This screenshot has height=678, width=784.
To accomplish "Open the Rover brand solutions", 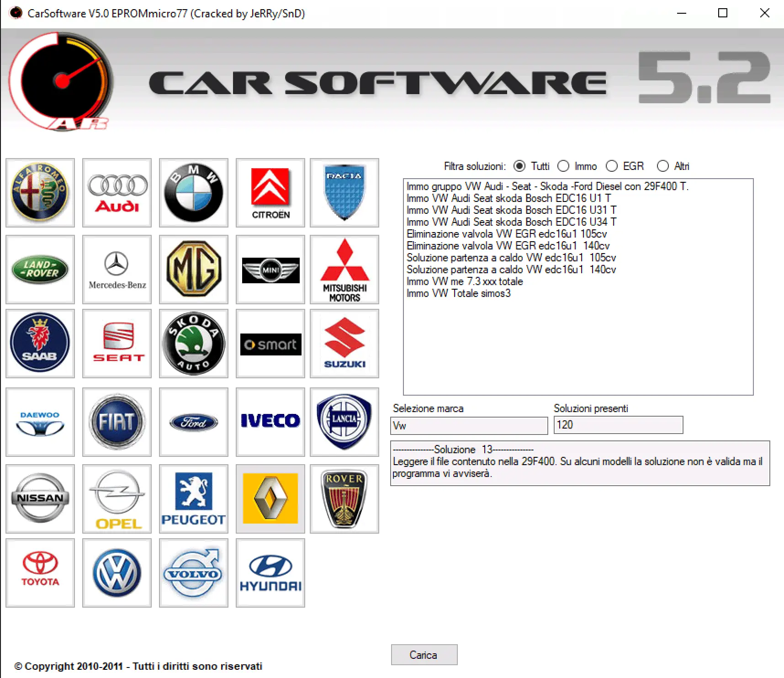I will [x=344, y=498].
